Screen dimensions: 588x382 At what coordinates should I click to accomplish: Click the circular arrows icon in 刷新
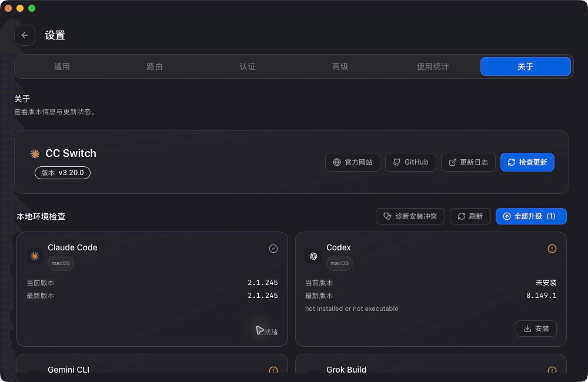[462, 216]
